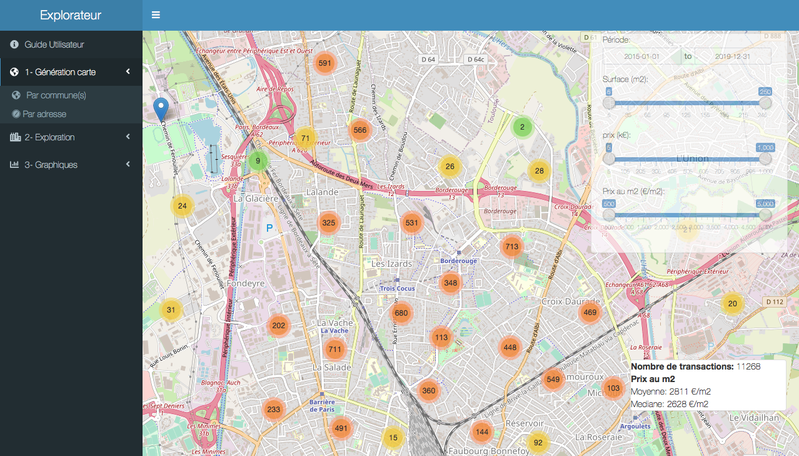Collapse the 1- Génération carte menu chevron

(x=128, y=72)
